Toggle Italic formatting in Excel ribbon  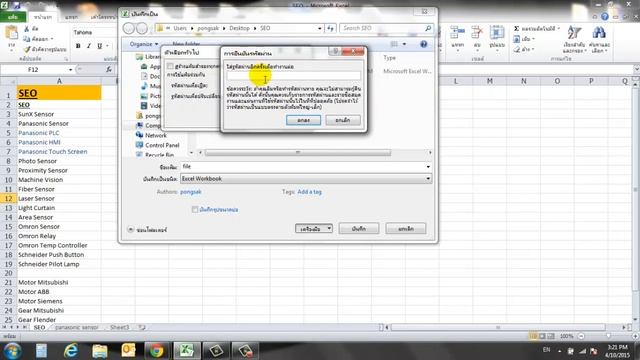89,46
